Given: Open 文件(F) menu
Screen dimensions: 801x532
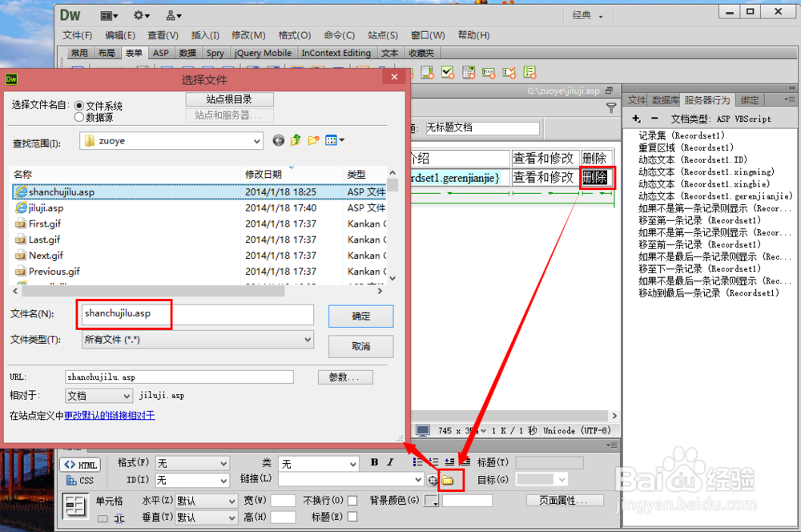Looking at the screenshot, I should [77, 35].
